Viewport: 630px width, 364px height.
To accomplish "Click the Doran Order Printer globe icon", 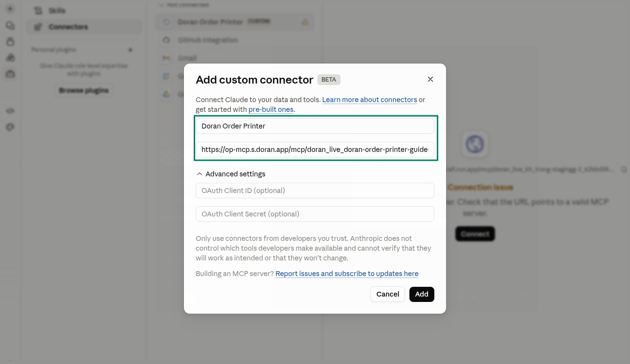I will [166, 22].
